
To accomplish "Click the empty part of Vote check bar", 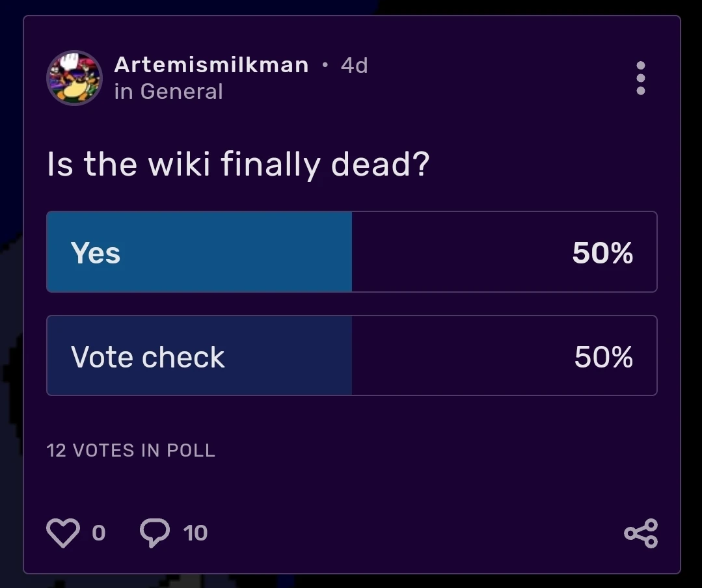I will (455, 356).
